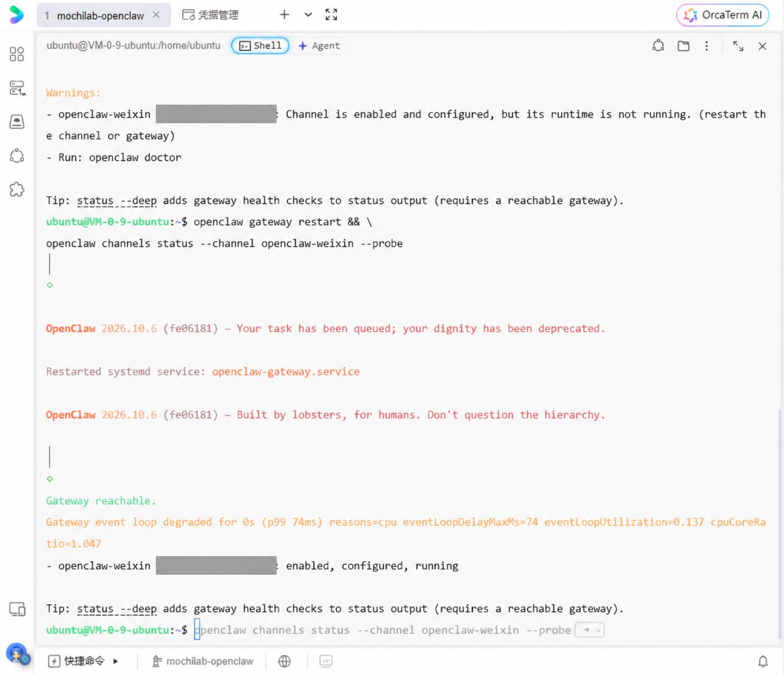Click the autocomplete suggestion dropdown at the prompt
This screenshot has height=675, width=784.
coord(590,630)
